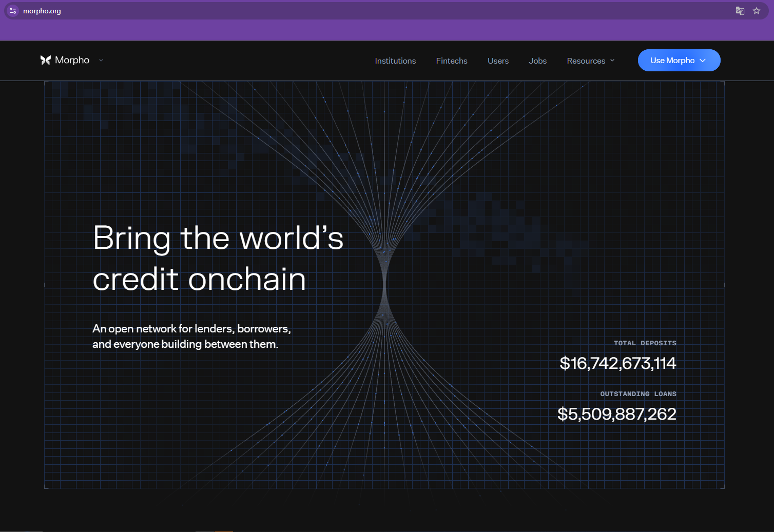
Task: Expand the Resources menu chevron
Action: 612,61
